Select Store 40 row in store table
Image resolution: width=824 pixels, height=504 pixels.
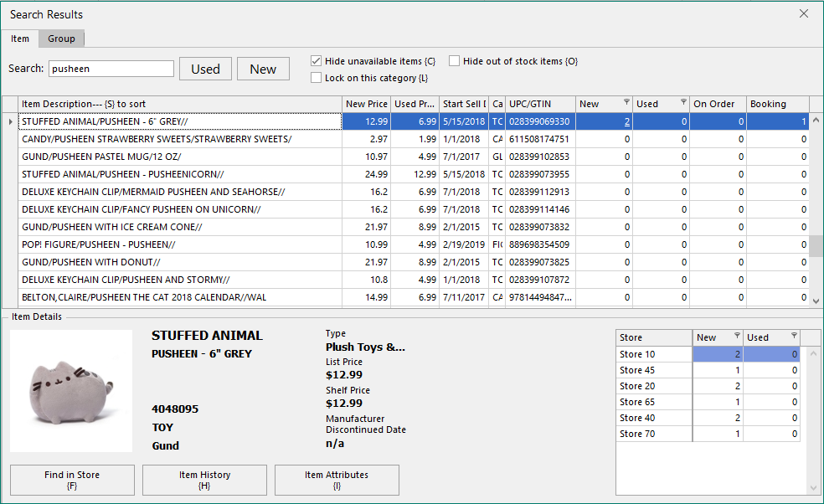click(708, 418)
